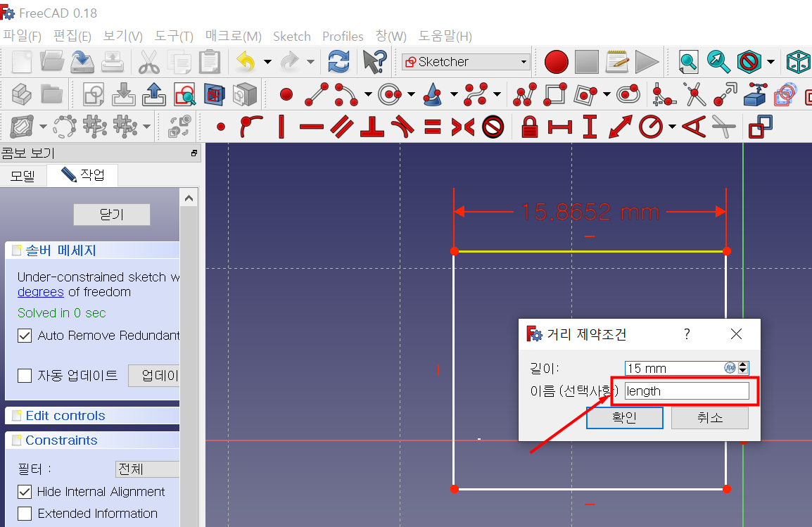Apply the Perpendicular constraint

tap(372, 127)
